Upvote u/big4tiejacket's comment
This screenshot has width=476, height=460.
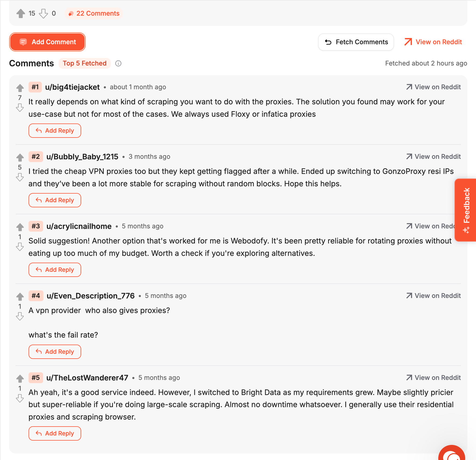click(x=20, y=88)
